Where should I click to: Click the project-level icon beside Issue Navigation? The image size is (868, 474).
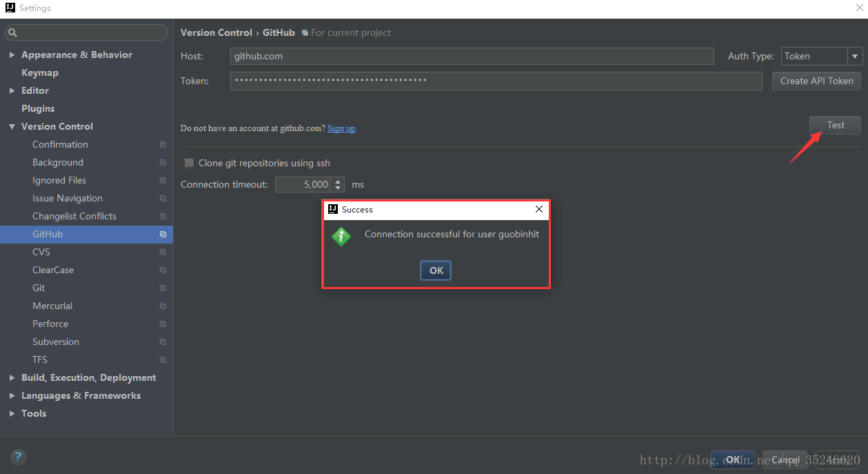pos(163,199)
